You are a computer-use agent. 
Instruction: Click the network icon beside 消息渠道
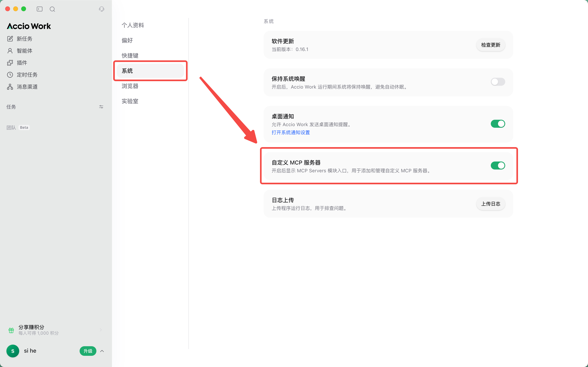pyautogui.click(x=10, y=87)
